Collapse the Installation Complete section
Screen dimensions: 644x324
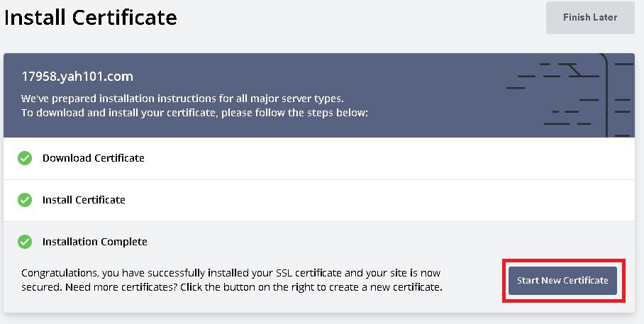[x=319, y=242]
